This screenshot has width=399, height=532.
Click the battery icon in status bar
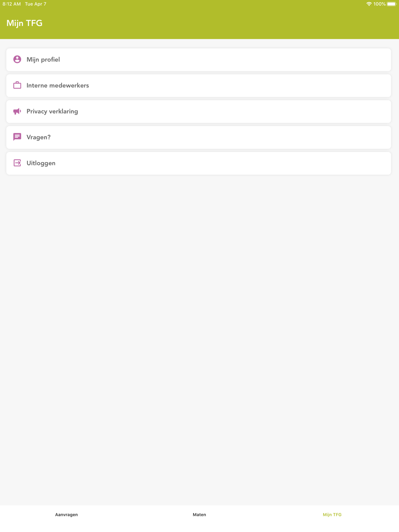[391, 4]
